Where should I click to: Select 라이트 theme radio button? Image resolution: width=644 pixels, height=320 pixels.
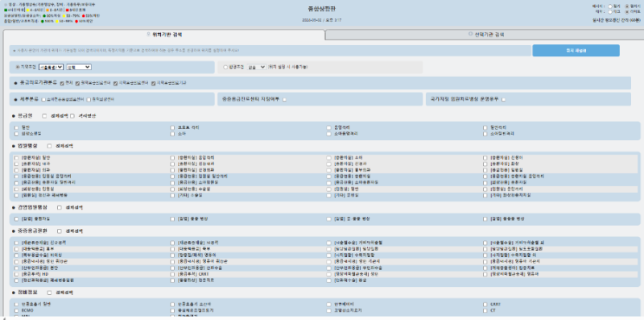(x=627, y=12)
